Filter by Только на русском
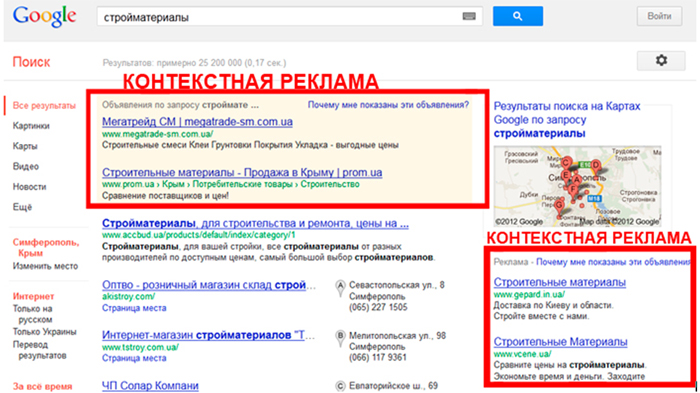Viewport: 700px width, 393px height. pos(33,314)
